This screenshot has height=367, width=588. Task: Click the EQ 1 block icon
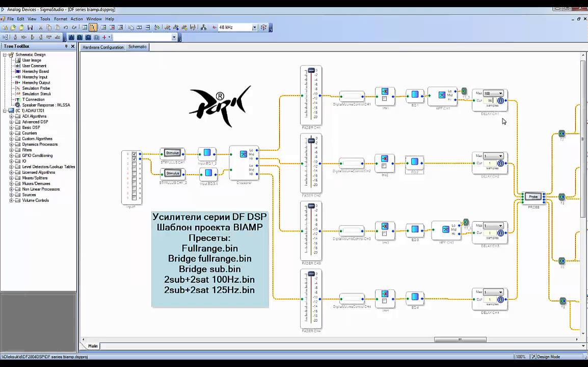[415, 95]
